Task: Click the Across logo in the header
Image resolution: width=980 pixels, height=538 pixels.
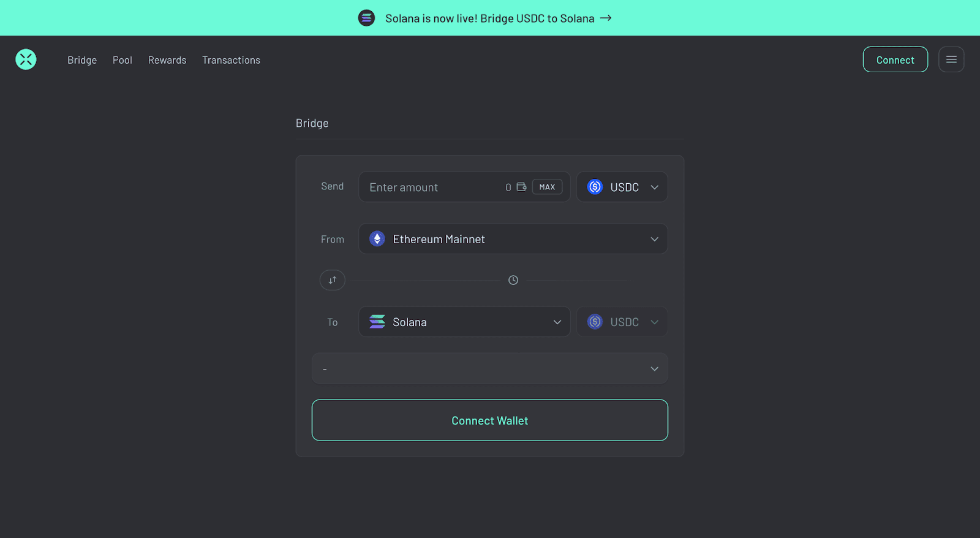Action: click(26, 59)
